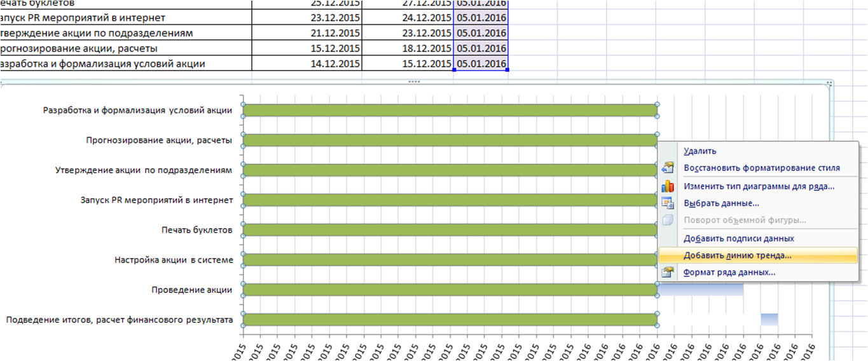Click the small blue bar for "Подведение итогов" row
The width and height of the screenshot is (868, 361).
tap(769, 319)
